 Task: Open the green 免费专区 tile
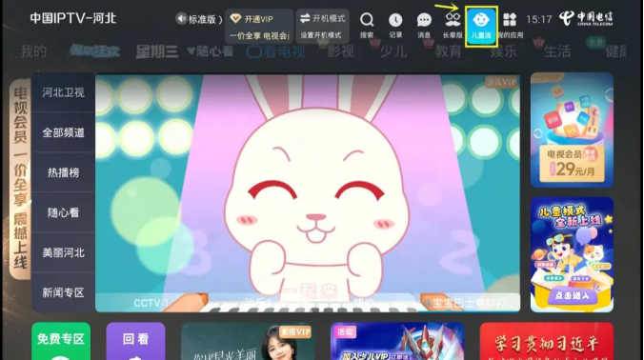tap(61, 341)
